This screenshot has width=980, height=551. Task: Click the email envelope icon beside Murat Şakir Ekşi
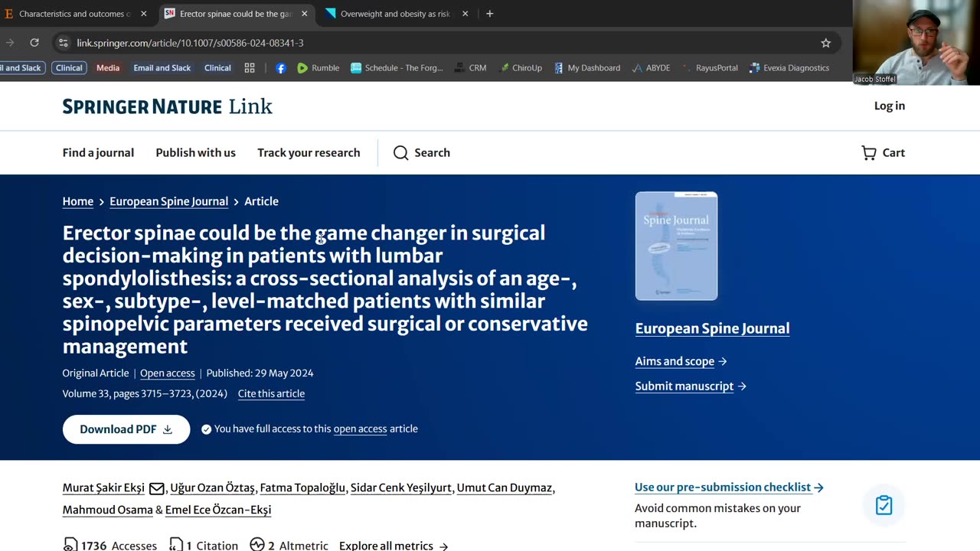pyautogui.click(x=156, y=488)
